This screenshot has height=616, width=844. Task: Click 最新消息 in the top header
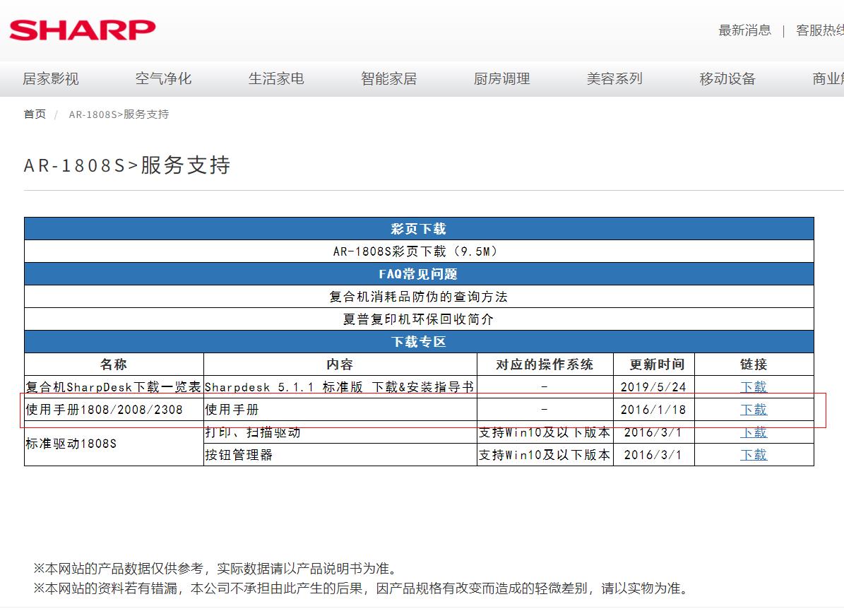click(x=744, y=30)
